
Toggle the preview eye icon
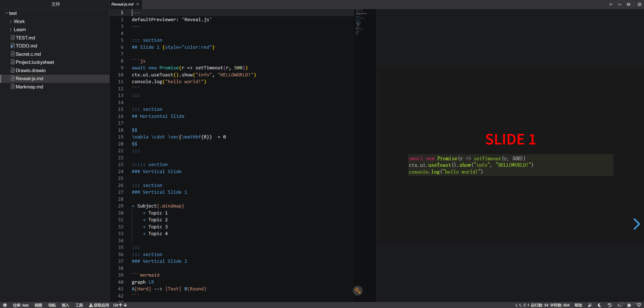pos(628,4)
